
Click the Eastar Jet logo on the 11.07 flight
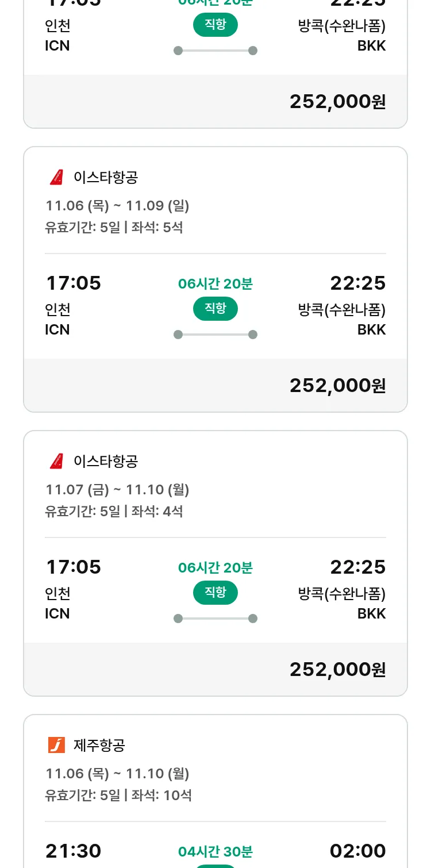point(56,462)
